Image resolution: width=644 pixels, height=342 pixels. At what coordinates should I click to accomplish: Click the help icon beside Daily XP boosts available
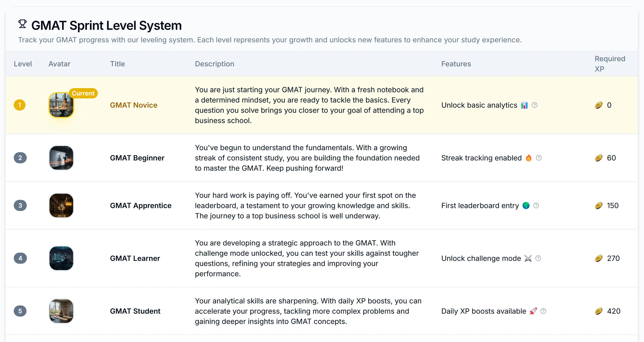tap(543, 311)
